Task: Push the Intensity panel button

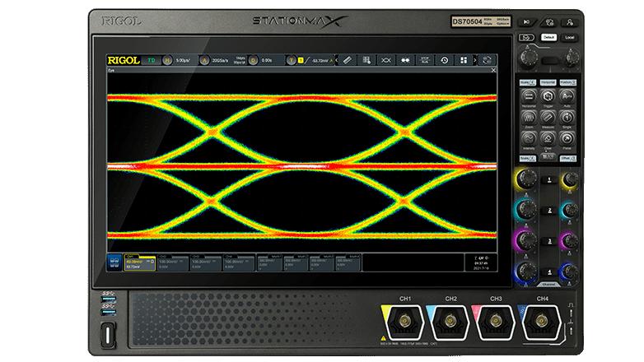Action: point(529,138)
